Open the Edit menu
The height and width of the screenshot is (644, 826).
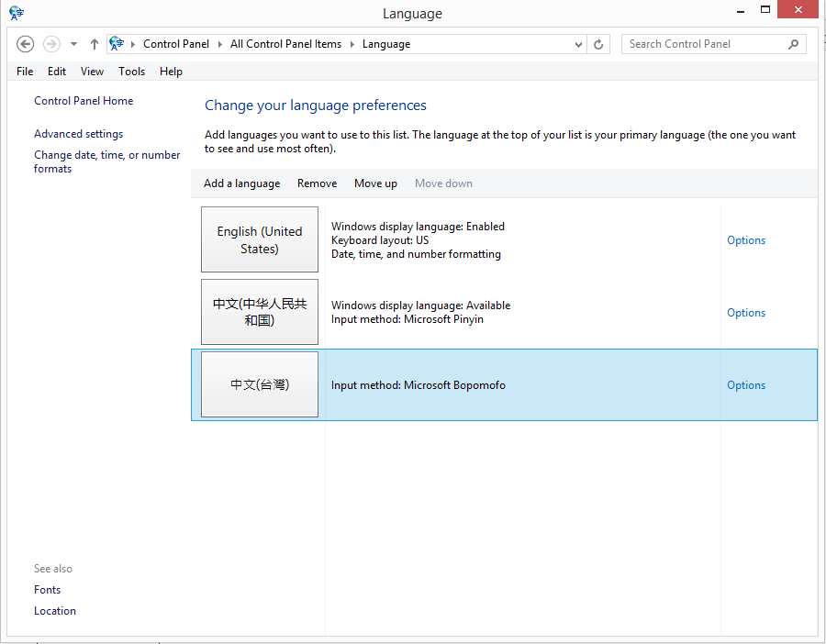tap(57, 72)
